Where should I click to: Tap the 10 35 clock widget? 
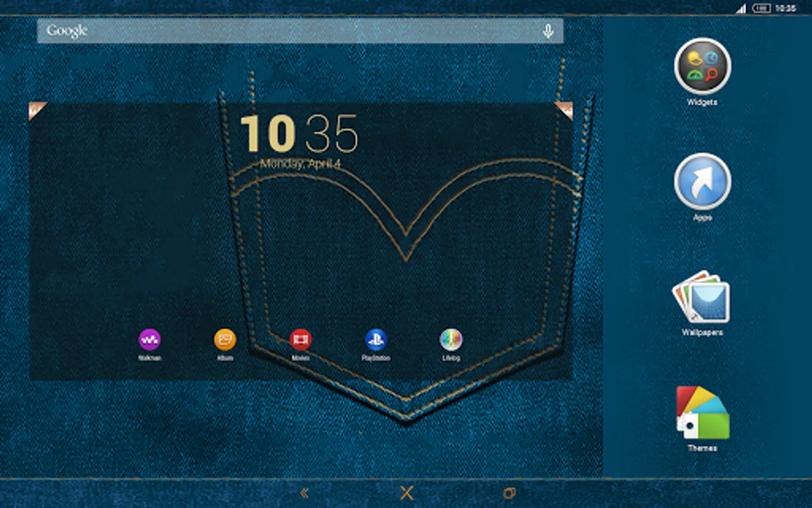pyautogui.click(x=299, y=133)
